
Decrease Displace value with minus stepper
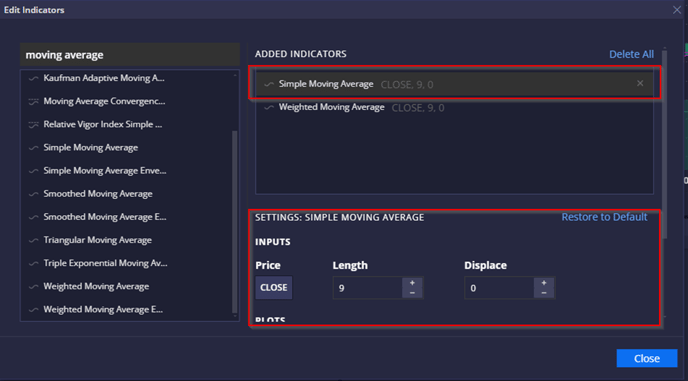(x=544, y=293)
